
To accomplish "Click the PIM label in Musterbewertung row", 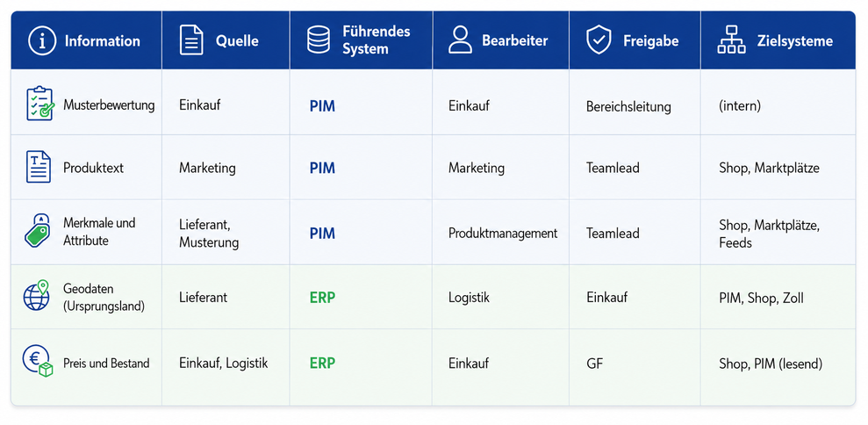I will [322, 106].
